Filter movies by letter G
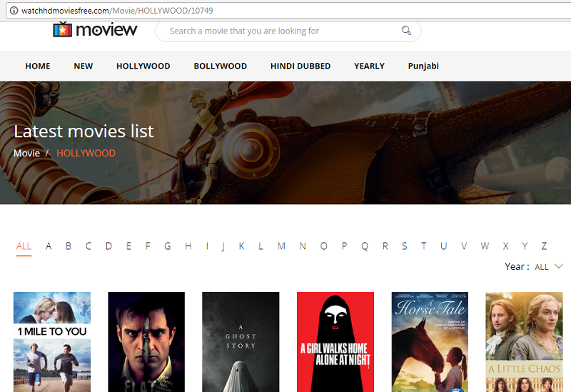This screenshot has height=392, width=571. pos(168,246)
